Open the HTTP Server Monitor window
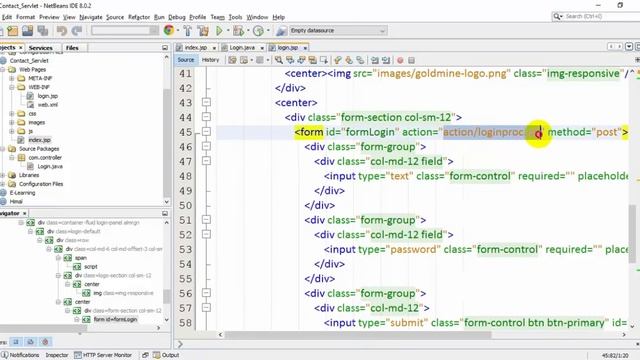 click(103, 355)
